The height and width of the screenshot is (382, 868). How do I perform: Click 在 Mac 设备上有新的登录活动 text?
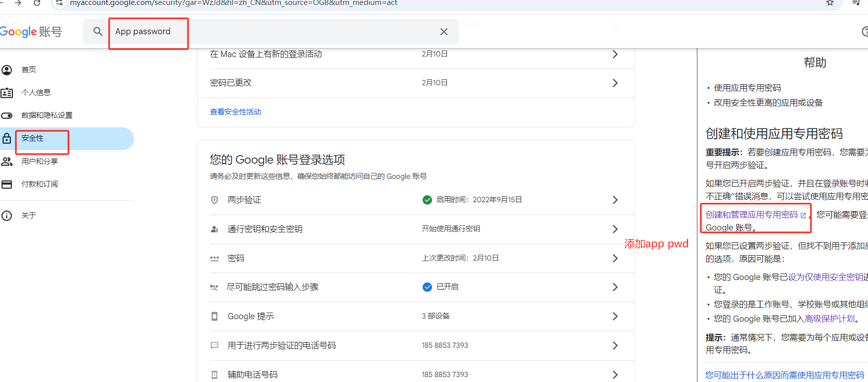tap(266, 54)
